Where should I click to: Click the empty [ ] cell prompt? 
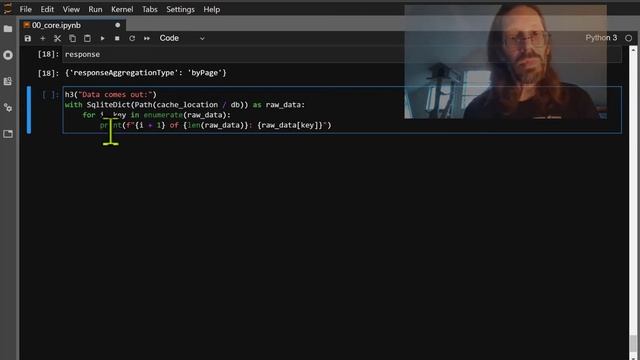51,95
